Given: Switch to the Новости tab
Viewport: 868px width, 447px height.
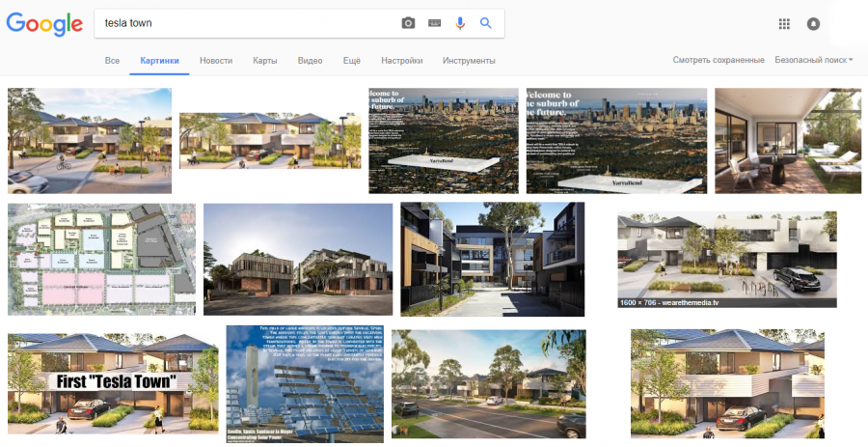Looking at the screenshot, I should (x=216, y=61).
